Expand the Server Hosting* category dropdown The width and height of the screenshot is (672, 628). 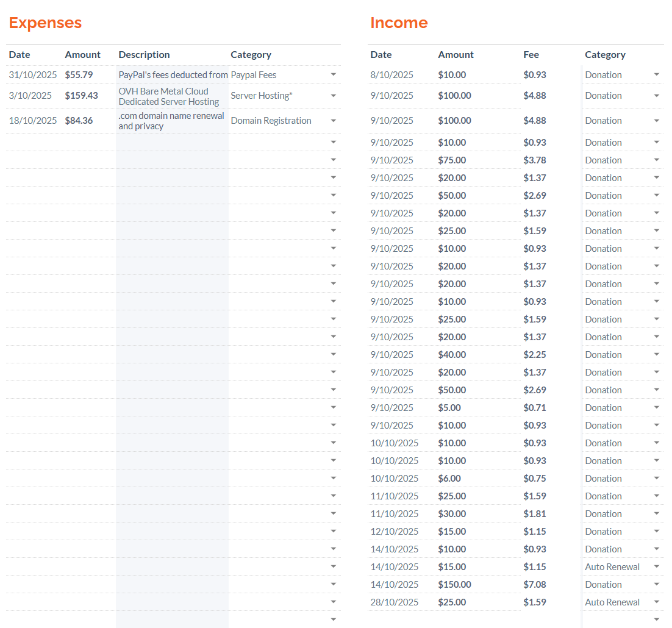333,96
